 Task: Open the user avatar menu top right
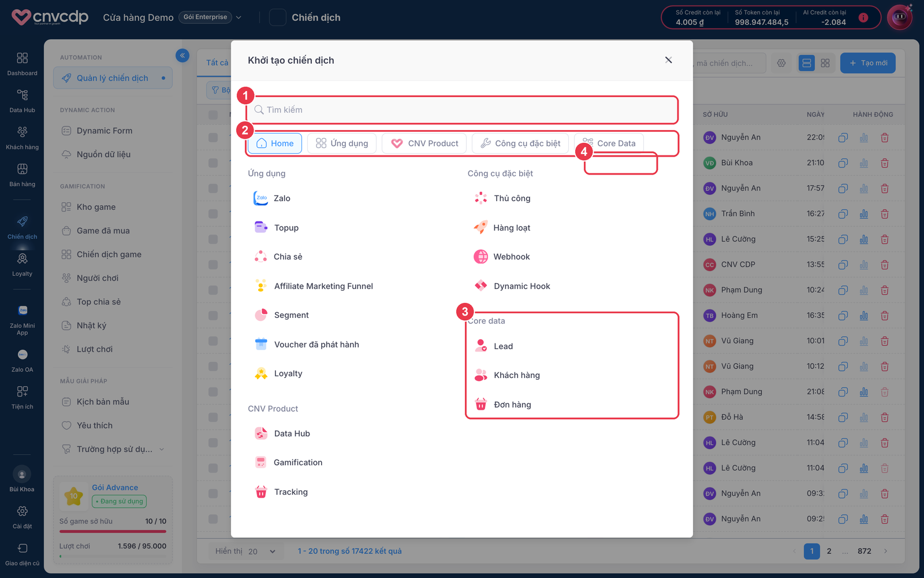pyautogui.click(x=900, y=17)
